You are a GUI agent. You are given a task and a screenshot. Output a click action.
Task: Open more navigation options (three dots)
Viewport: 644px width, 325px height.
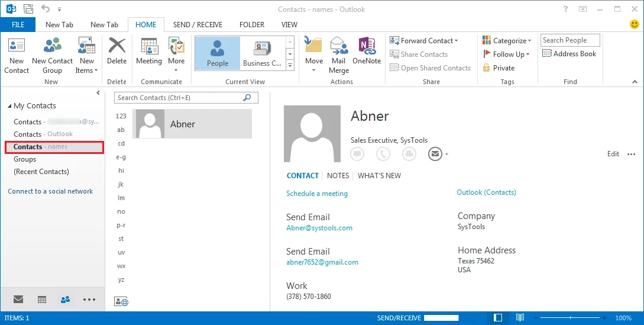(89, 300)
